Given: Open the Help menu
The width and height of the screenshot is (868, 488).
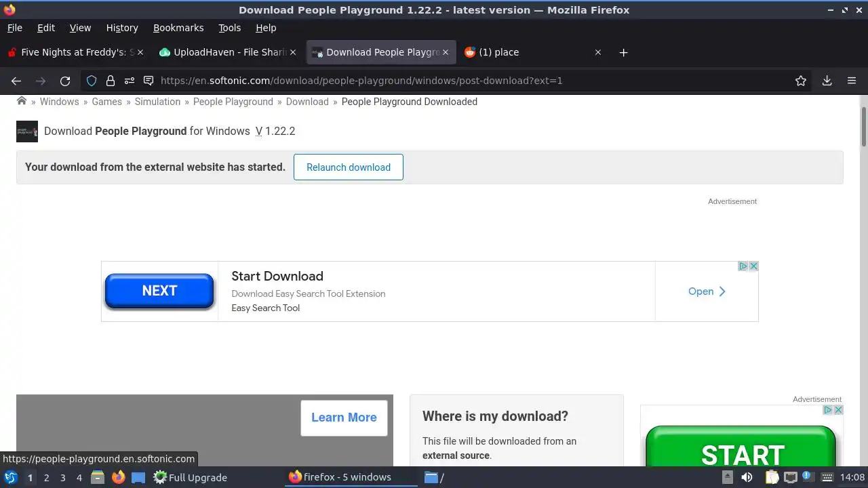Looking at the screenshot, I should [266, 28].
